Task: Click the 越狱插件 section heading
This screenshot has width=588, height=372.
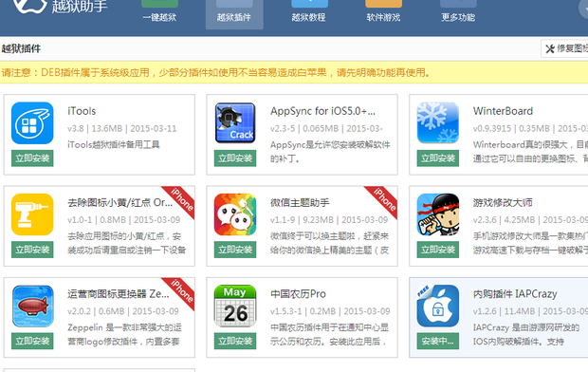Action: point(21,48)
